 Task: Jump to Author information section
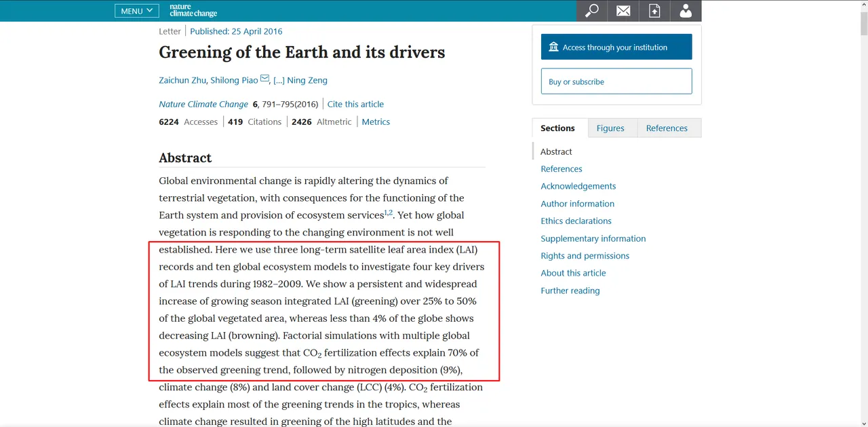[578, 204]
